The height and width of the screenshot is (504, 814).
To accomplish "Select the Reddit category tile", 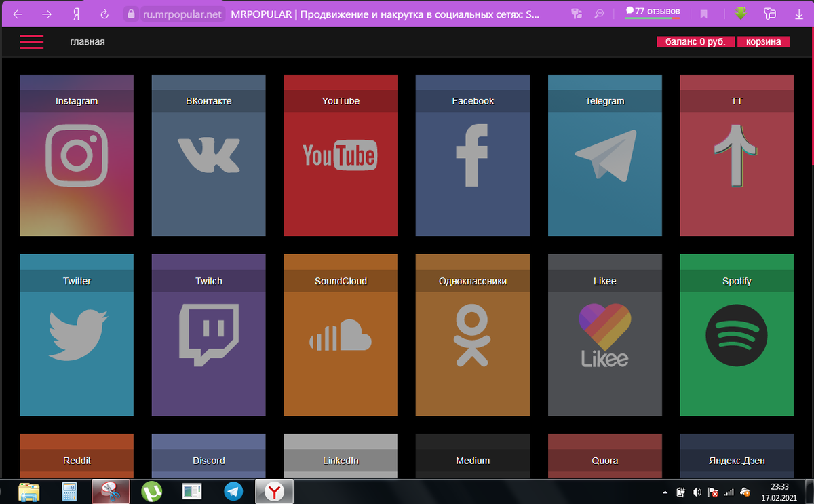I will [77, 456].
